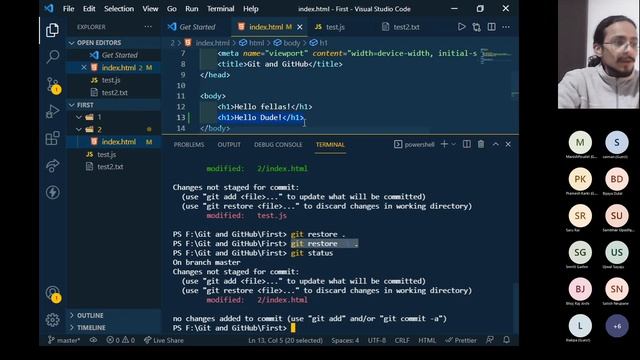Close index.html in Open Editors list

[84, 67]
